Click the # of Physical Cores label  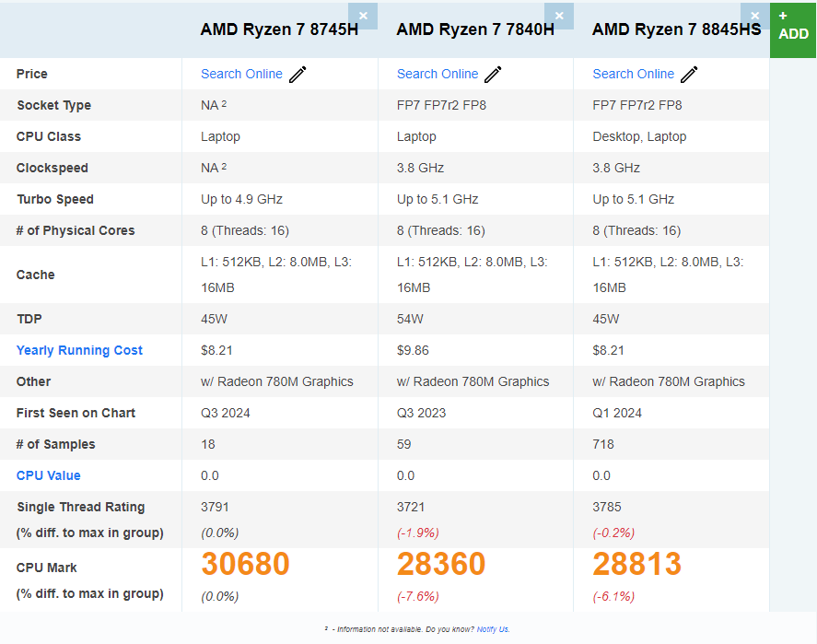[x=76, y=230]
